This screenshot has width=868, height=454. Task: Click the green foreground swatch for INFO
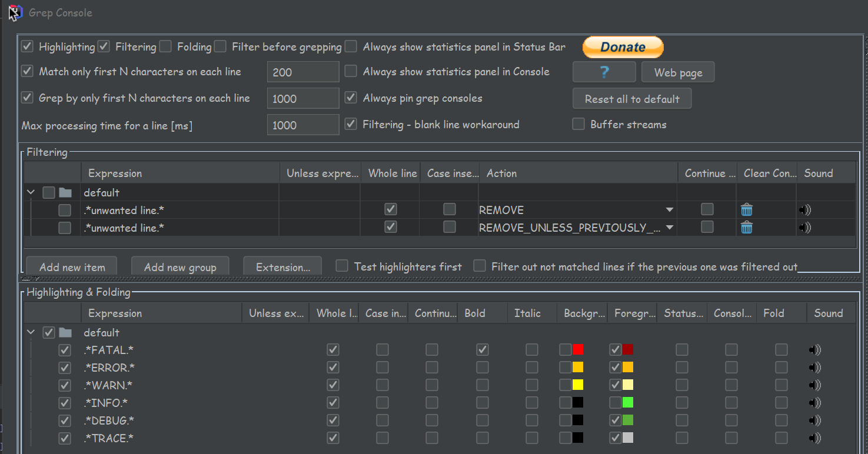(x=628, y=403)
